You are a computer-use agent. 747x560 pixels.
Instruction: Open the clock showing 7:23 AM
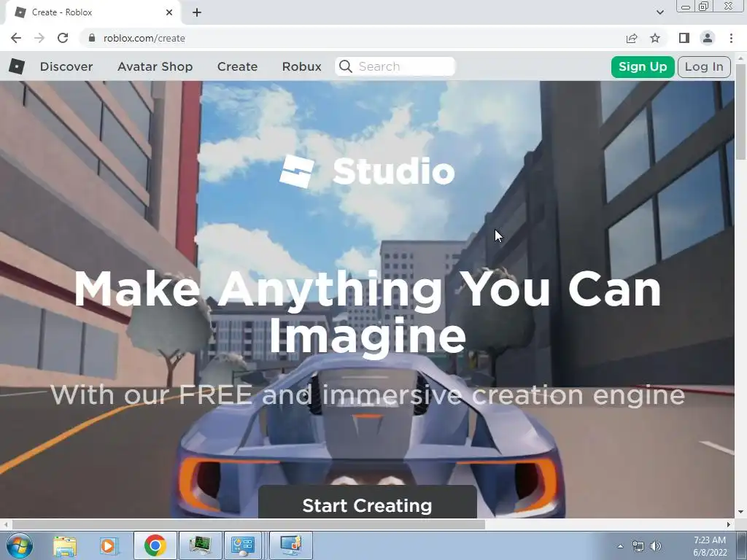(709, 546)
